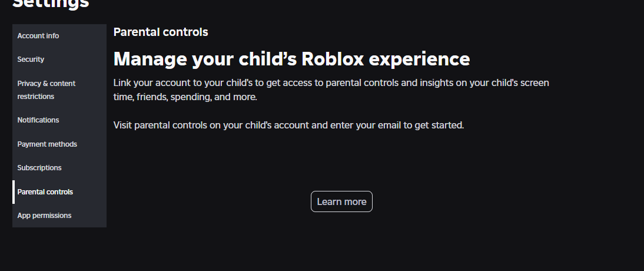Click the Parental controls section header
The image size is (644, 271).
point(161,32)
